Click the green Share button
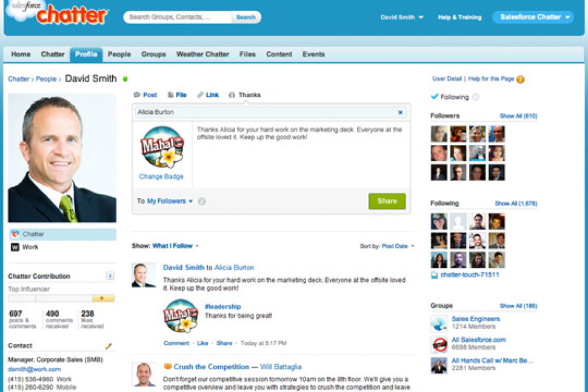Screen dimensions: 588x392 pos(387,201)
